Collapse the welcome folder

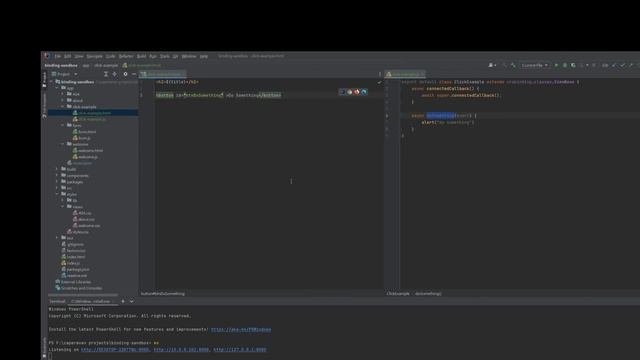click(63, 144)
